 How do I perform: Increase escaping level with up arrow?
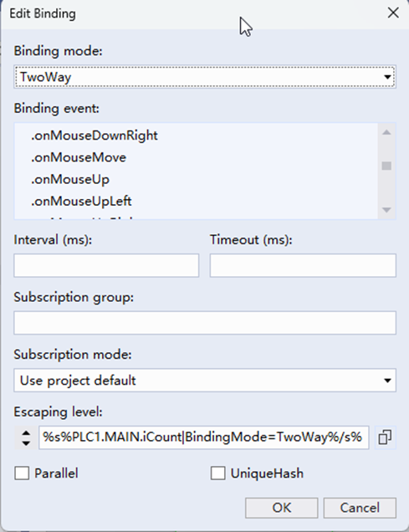(x=26, y=432)
